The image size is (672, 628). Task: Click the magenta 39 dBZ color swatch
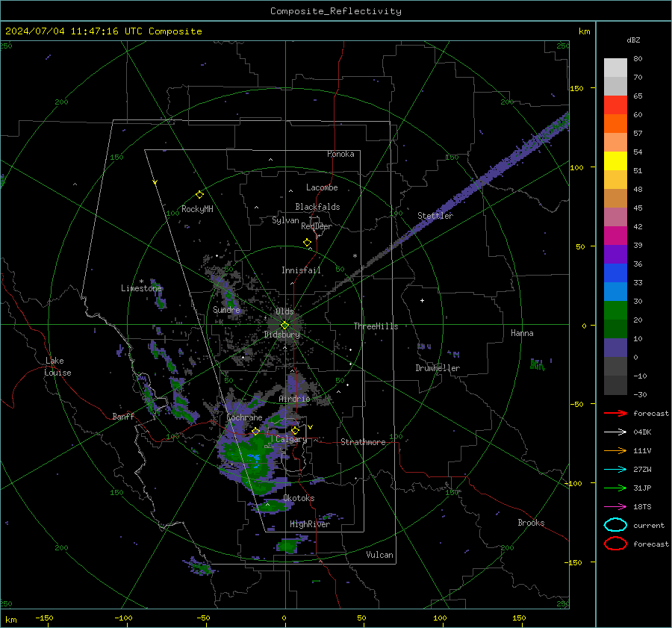pyautogui.click(x=615, y=235)
